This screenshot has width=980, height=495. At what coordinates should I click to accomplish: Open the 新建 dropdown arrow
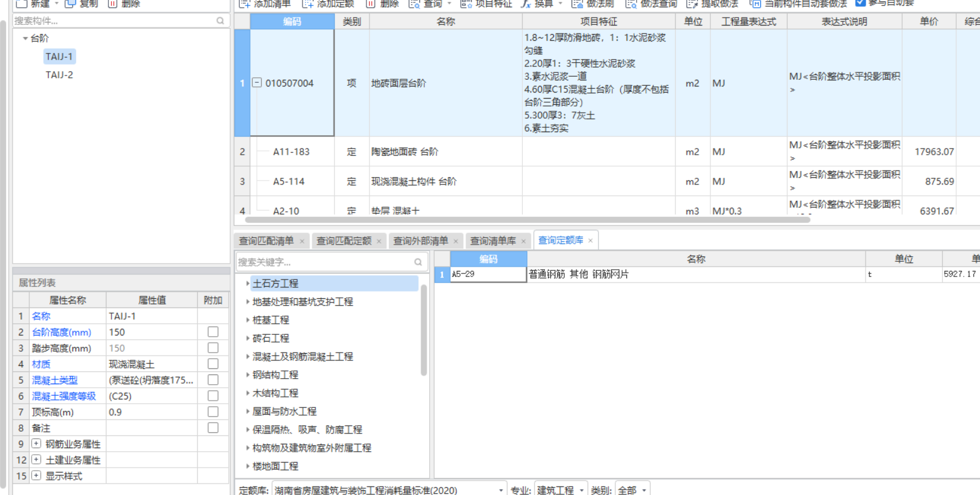[x=57, y=4]
